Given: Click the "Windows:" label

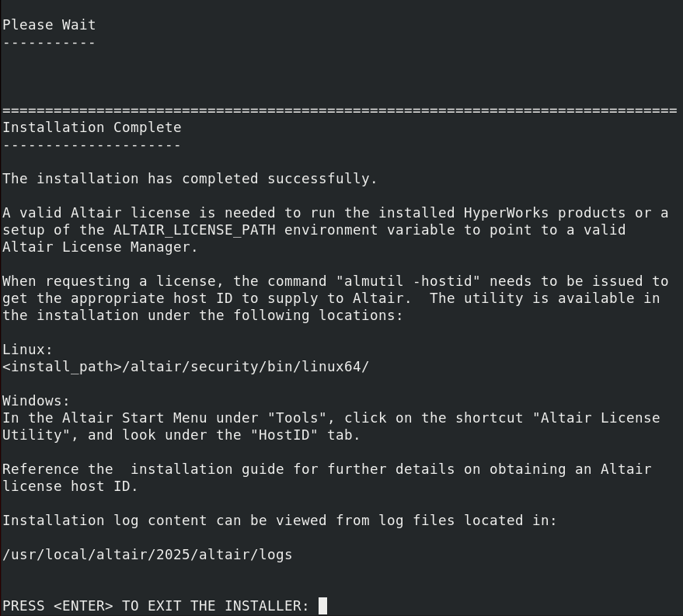Looking at the screenshot, I should [37, 401].
